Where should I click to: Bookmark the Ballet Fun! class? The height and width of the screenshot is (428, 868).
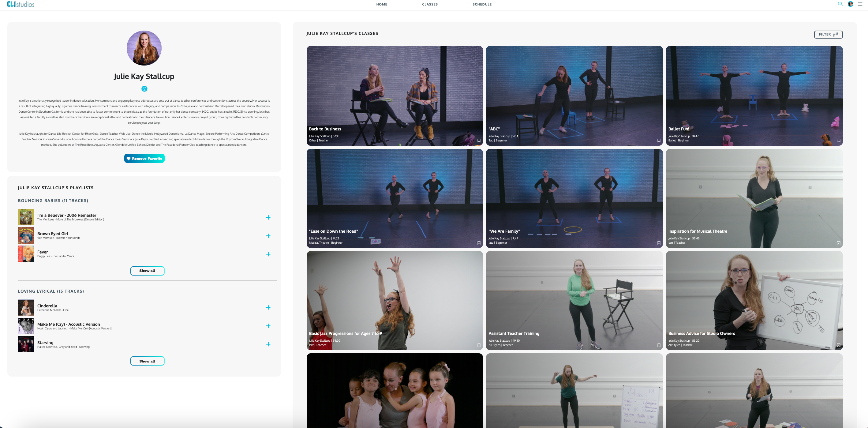pyautogui.click(x=838, y=141)
